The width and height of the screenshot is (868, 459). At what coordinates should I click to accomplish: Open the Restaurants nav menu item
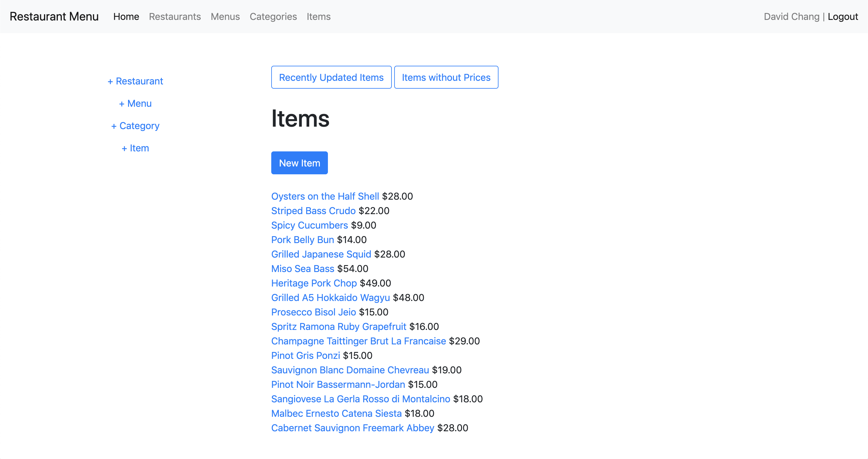pos(175,17)
